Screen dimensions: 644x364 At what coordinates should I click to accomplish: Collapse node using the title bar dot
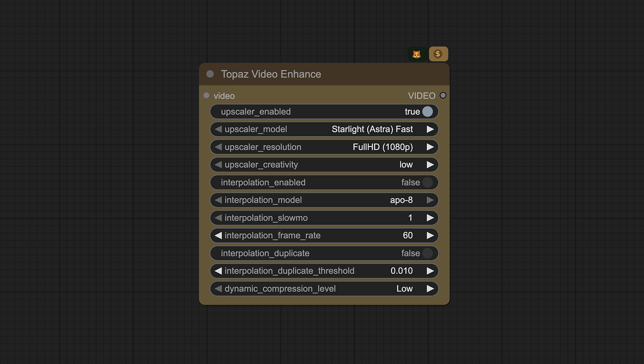click(x=210, y=74)
